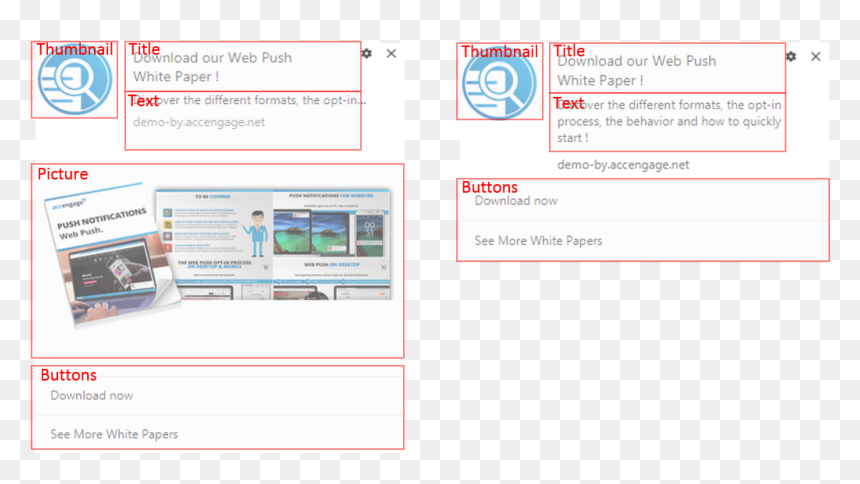Click 'See More White Papers' in right notification
The height and width of the screenshot is (484, 860).
pos(539,240)
